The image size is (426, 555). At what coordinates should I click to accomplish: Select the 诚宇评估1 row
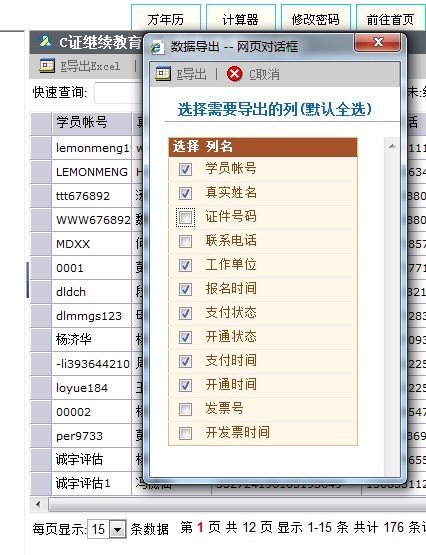tap(91, 484)
